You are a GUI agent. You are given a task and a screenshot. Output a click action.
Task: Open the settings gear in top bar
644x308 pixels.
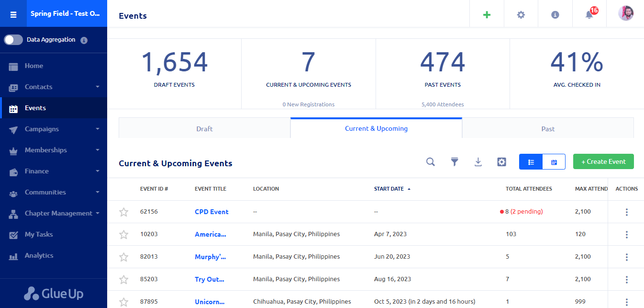521,15
